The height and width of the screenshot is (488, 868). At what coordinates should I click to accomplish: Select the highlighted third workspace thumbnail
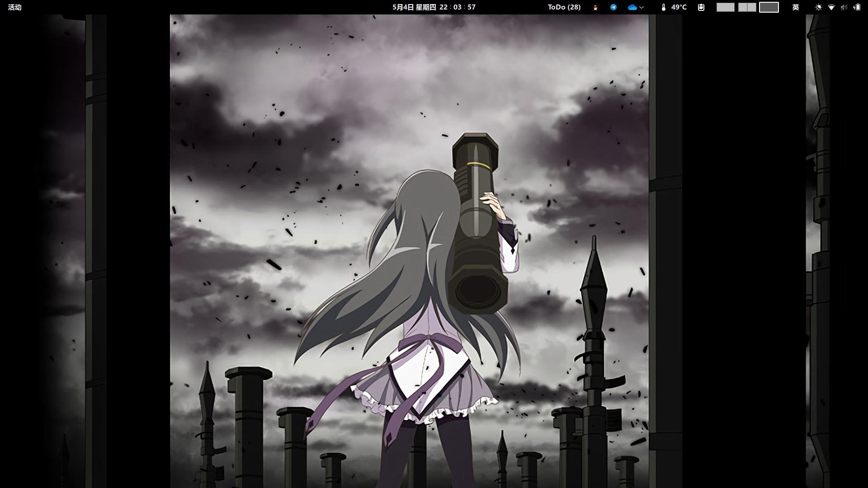pyautogui.click(x=769, y=7)
